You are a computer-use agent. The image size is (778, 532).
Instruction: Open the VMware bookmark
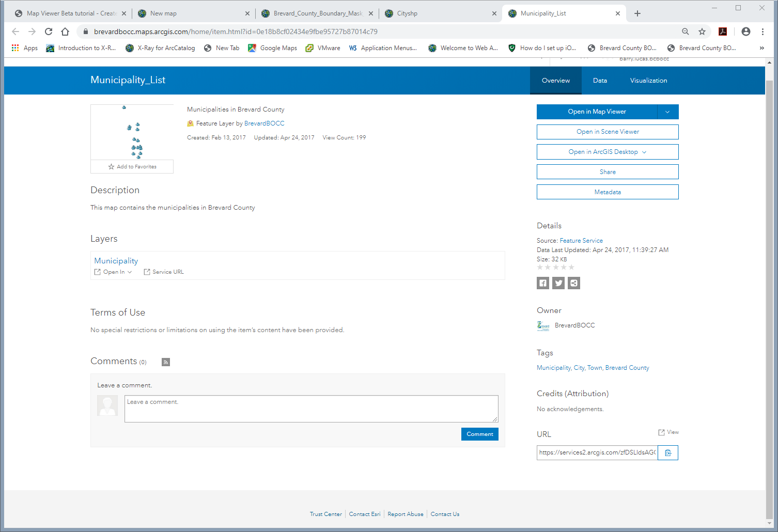tap(323, 48)
